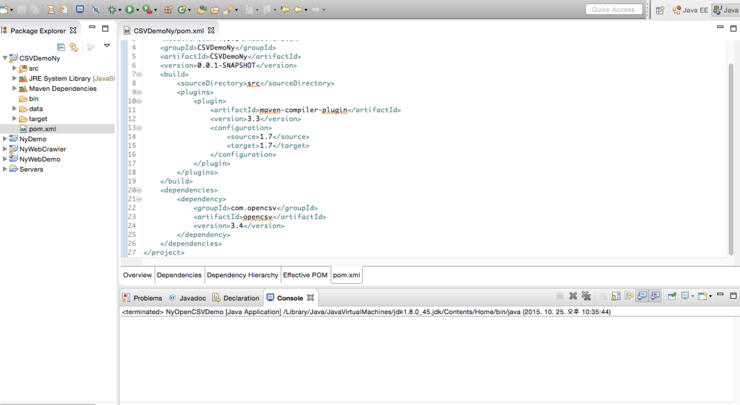Viewport: 740px width, 405px height.
Task: Toggle Show Console When Standard Out Changes
Action: pos(642,296)
